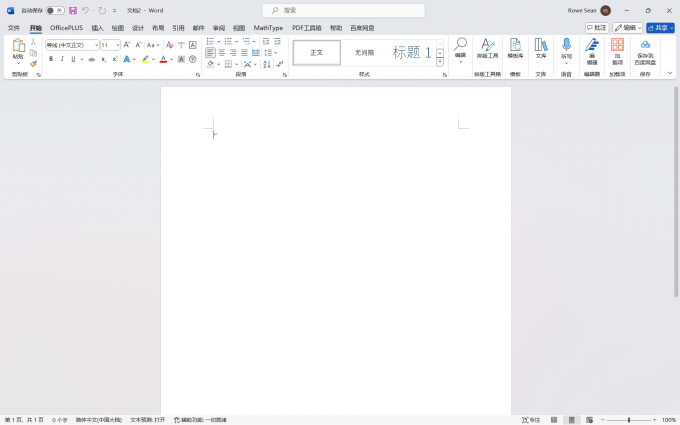Open the document library (文库) icon
This screenshot has height=425, width=680.
pyautogui.click(x=541, y=49)
